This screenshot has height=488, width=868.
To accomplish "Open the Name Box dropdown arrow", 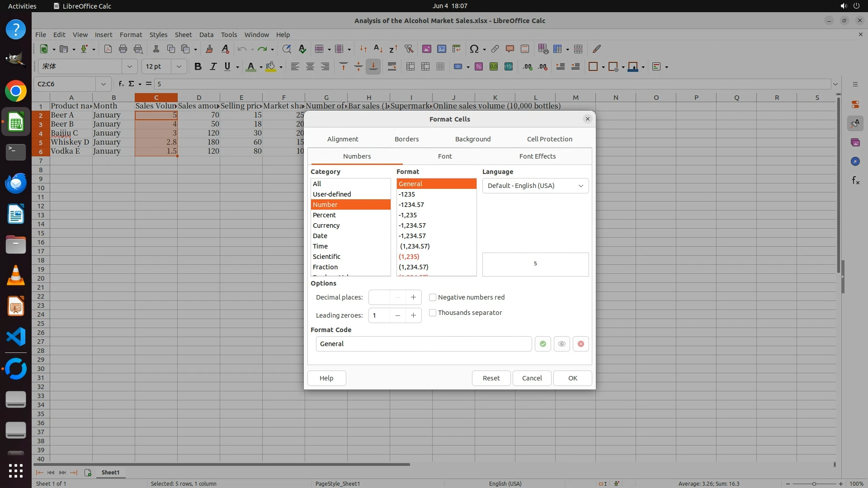I will click(104, 84).
